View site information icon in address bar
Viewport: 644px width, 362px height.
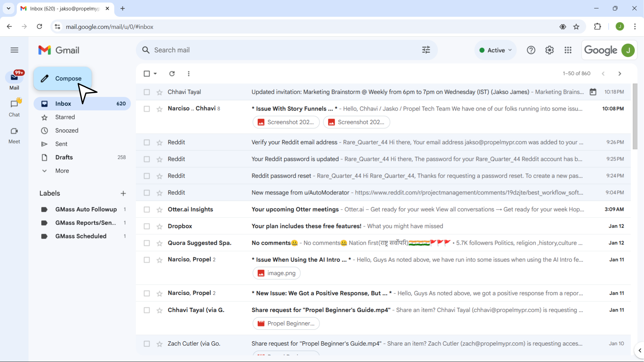(57, 26)
